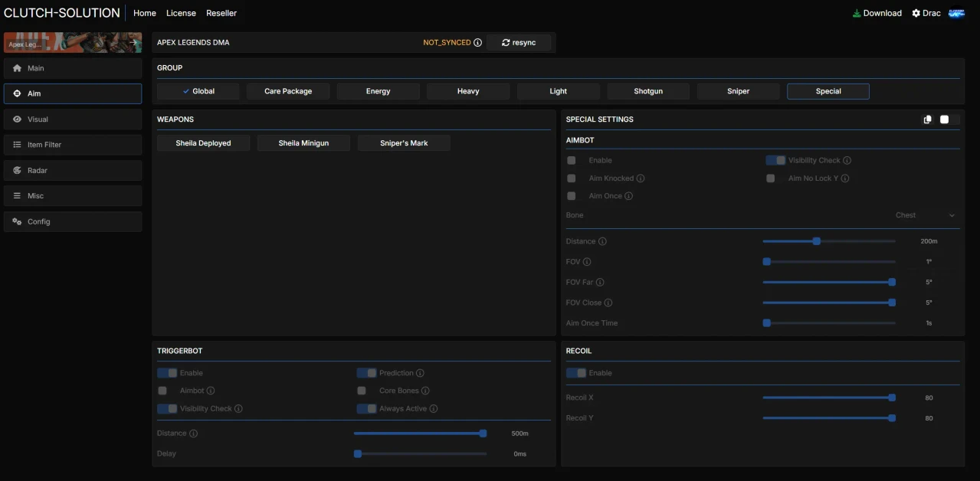980x481 pixels.
Task: Click info icon next to Aim No Lock Y
Action: [844, 178]
